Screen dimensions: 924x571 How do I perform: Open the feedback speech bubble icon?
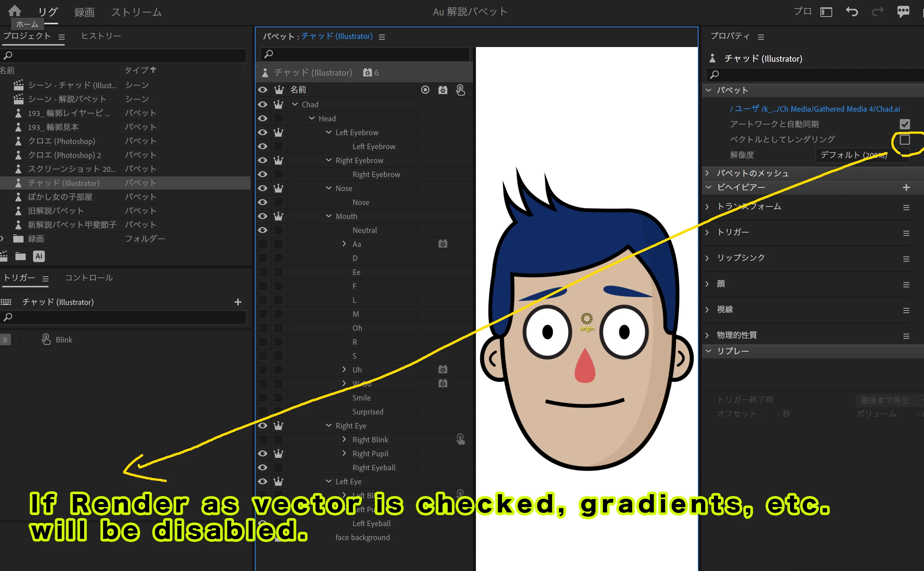[x=903, y=12]
